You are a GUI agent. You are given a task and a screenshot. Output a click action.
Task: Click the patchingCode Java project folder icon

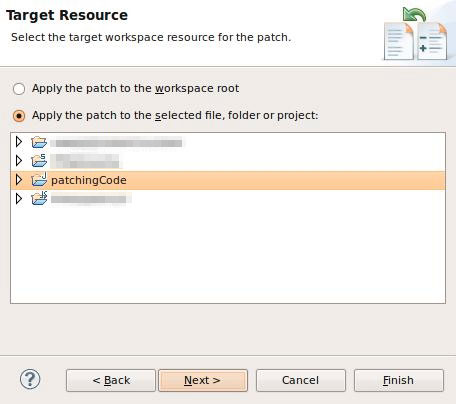(x=39, y=180)
